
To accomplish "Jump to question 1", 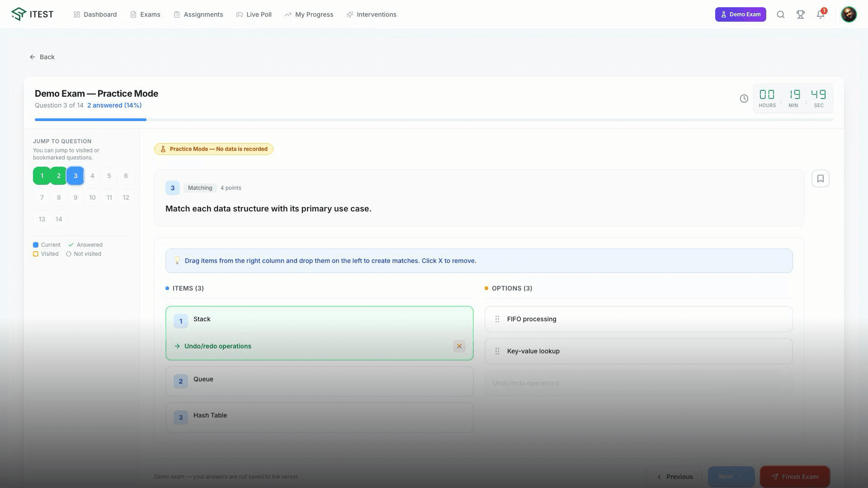I will [42, 176].
